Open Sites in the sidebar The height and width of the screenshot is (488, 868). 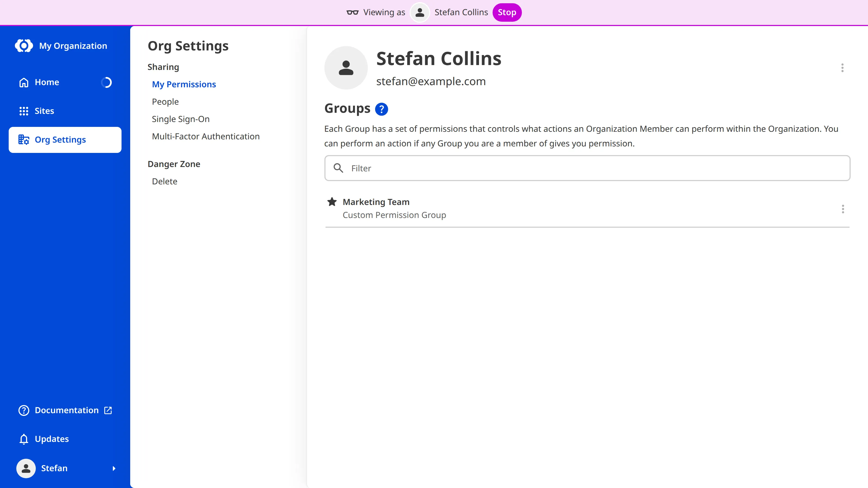click(x=65, y=111)
